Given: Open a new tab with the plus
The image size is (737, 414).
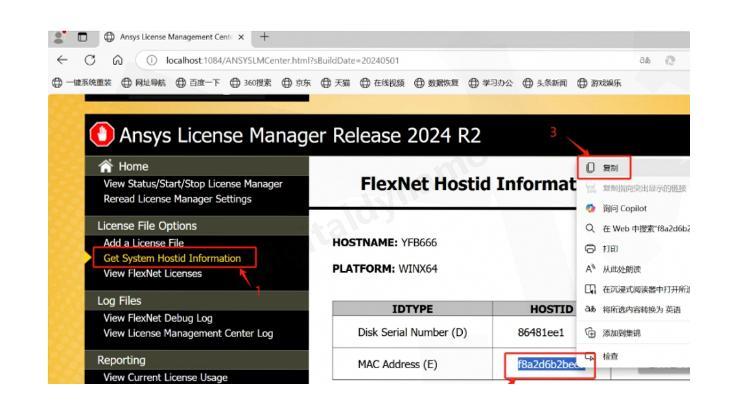Looking at the screenshot, I should [x=264, y=37].
